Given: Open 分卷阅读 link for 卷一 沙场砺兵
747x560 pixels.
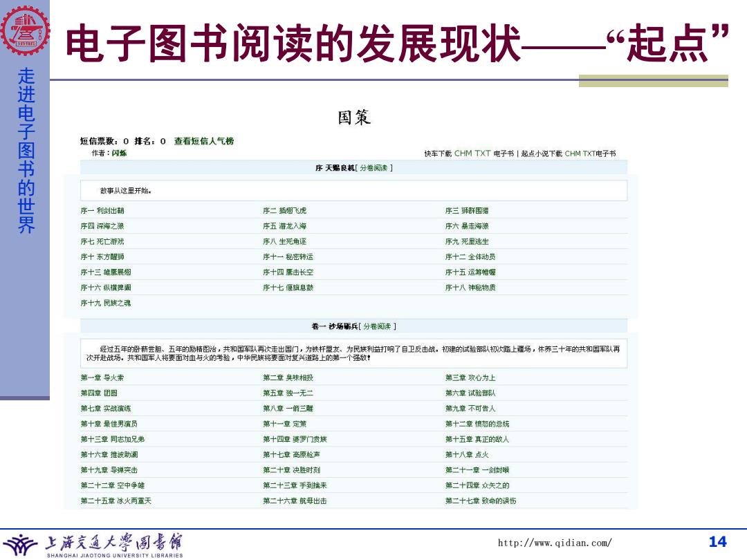Looking at the screenshot, I should (x=377, y=326).
